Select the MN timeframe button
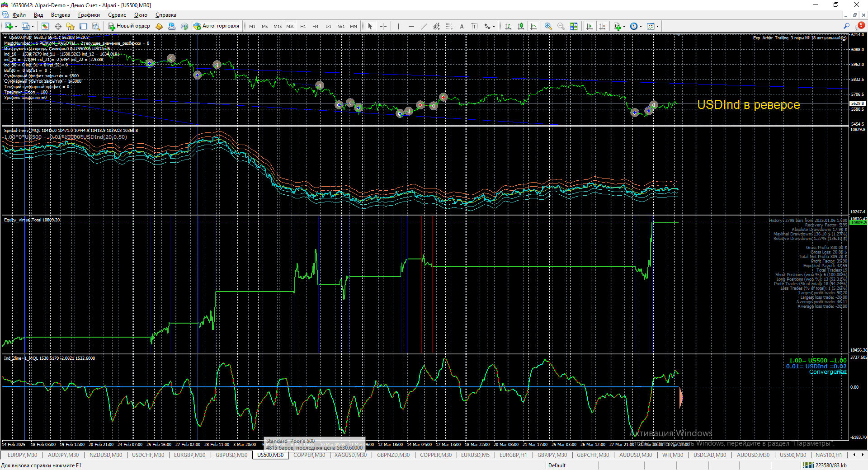Screen dimensions: 868x470 [354, 26]
